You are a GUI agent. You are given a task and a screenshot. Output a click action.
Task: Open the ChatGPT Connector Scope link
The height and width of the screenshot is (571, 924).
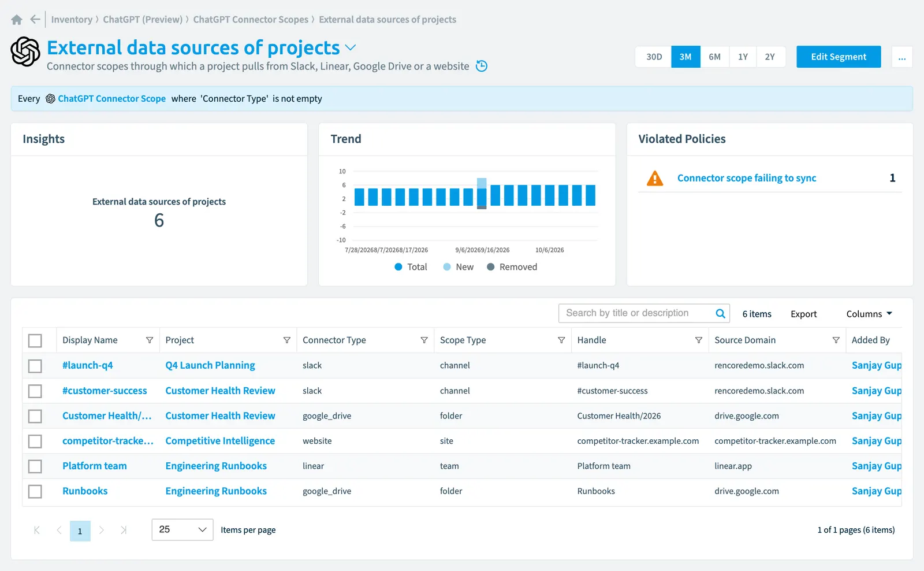111,99
